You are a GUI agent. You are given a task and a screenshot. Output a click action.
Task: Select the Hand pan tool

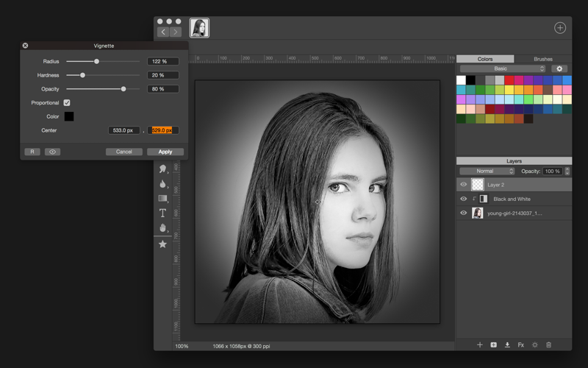(162, 228)
